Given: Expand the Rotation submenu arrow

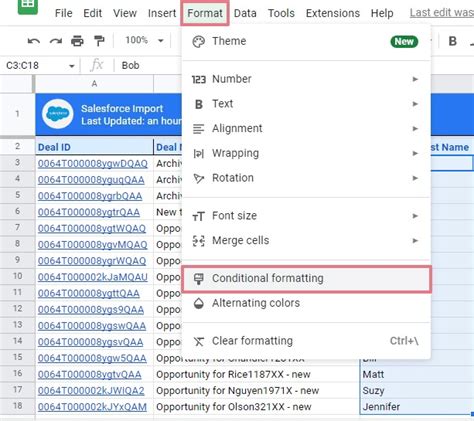Looking at the screenshot, I should (415, 178).
